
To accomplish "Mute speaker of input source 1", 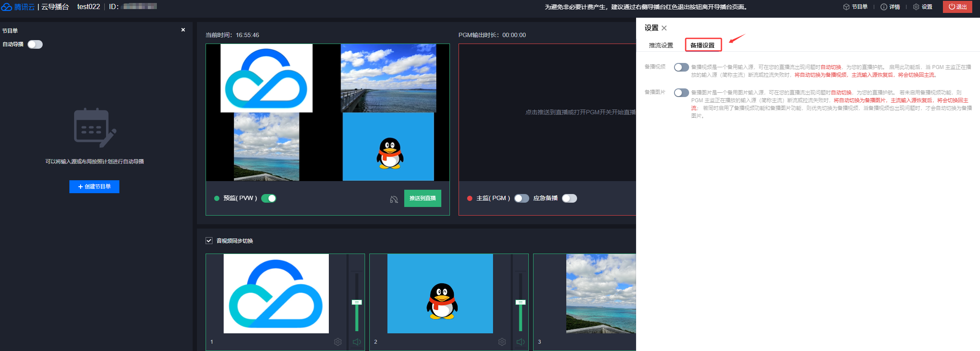I will coord(356,342).
